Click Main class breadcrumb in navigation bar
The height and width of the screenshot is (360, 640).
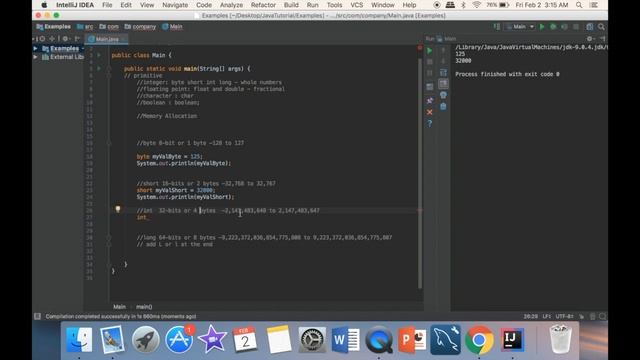[172, 27]
